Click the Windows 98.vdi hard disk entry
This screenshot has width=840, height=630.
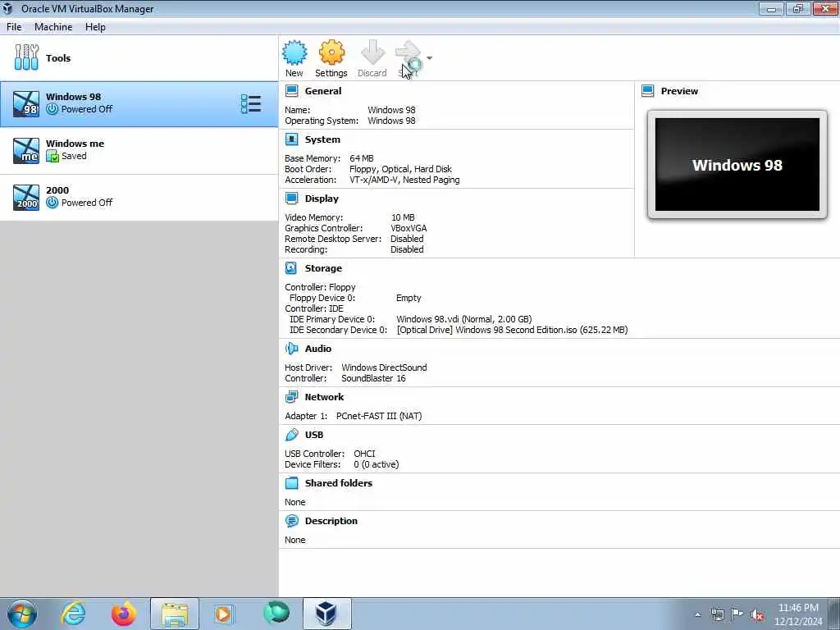464,319
